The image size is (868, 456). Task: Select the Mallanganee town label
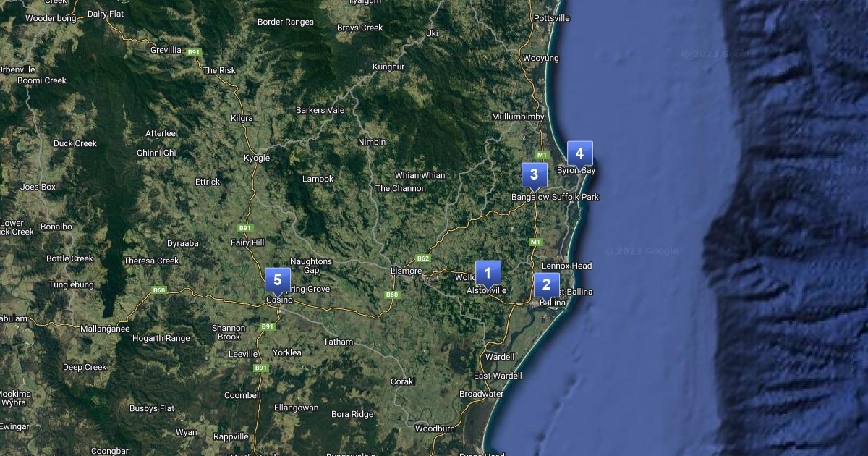point(105,328)
